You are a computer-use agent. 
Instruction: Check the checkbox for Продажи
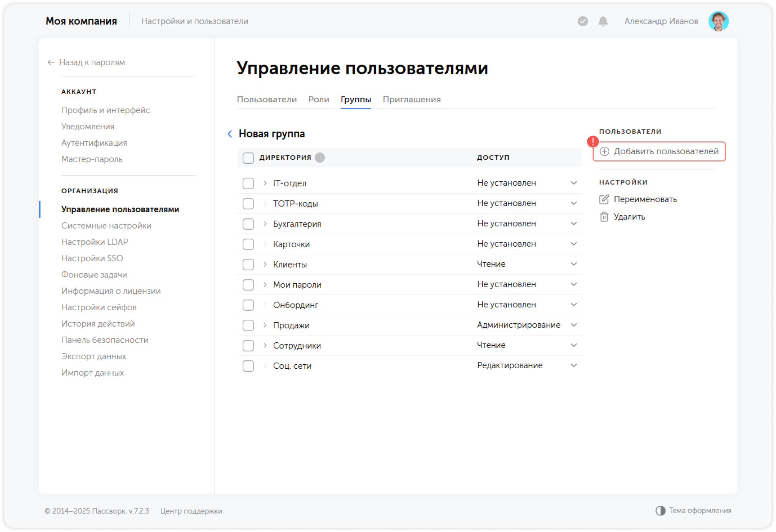click(x=248, y=325)
